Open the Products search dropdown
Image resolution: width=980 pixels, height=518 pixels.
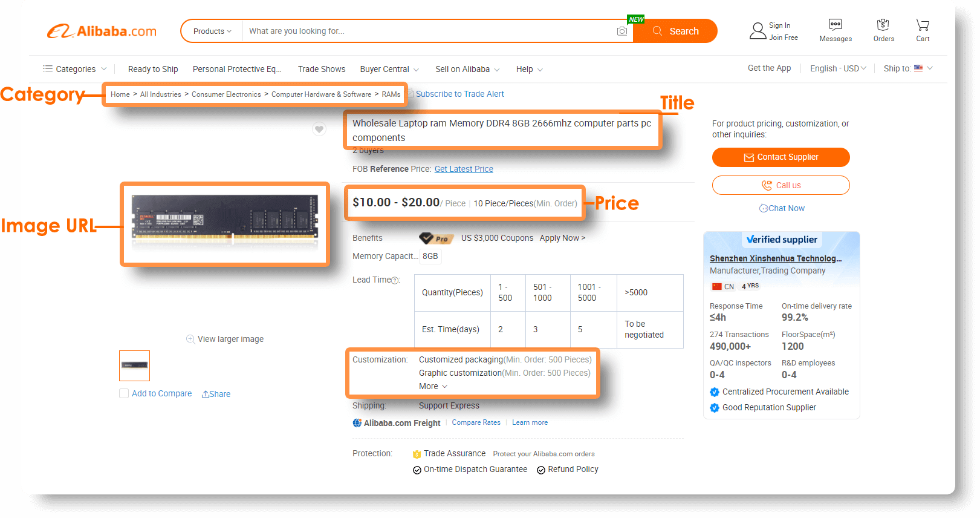point(212,31)
